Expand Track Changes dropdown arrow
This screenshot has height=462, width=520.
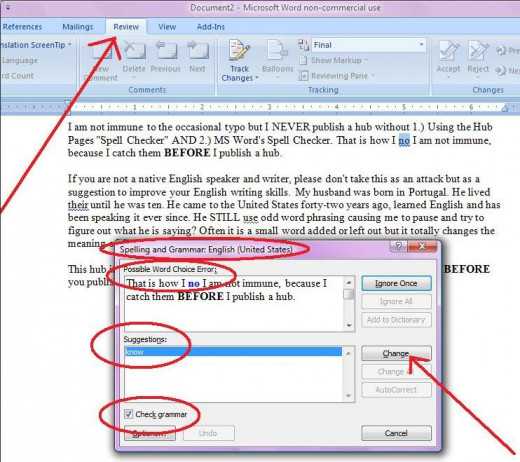(257, 78)
